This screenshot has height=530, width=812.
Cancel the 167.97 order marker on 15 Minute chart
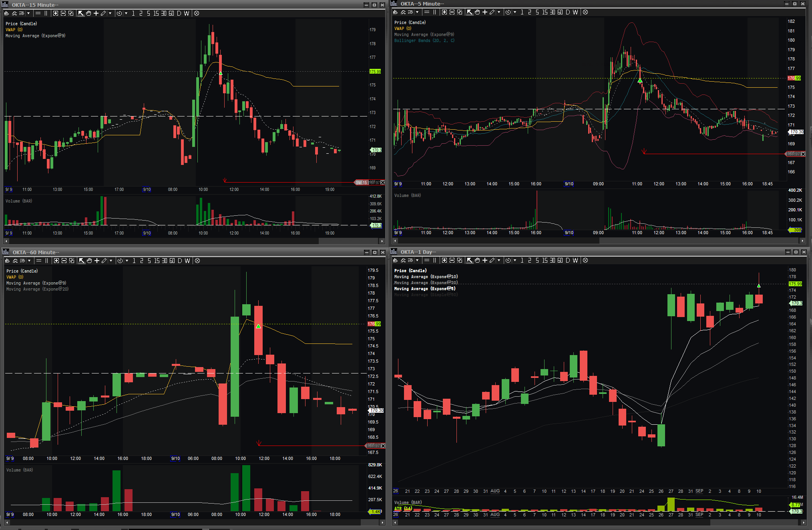(383, 183)
